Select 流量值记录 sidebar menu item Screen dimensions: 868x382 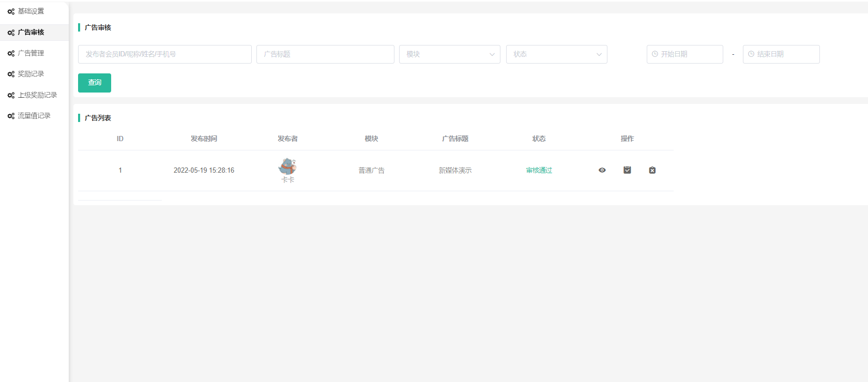click(x=34, y=116)
